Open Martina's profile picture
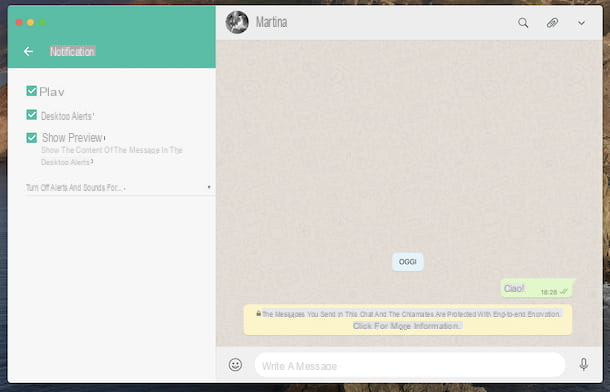 (x=237, y=22)
